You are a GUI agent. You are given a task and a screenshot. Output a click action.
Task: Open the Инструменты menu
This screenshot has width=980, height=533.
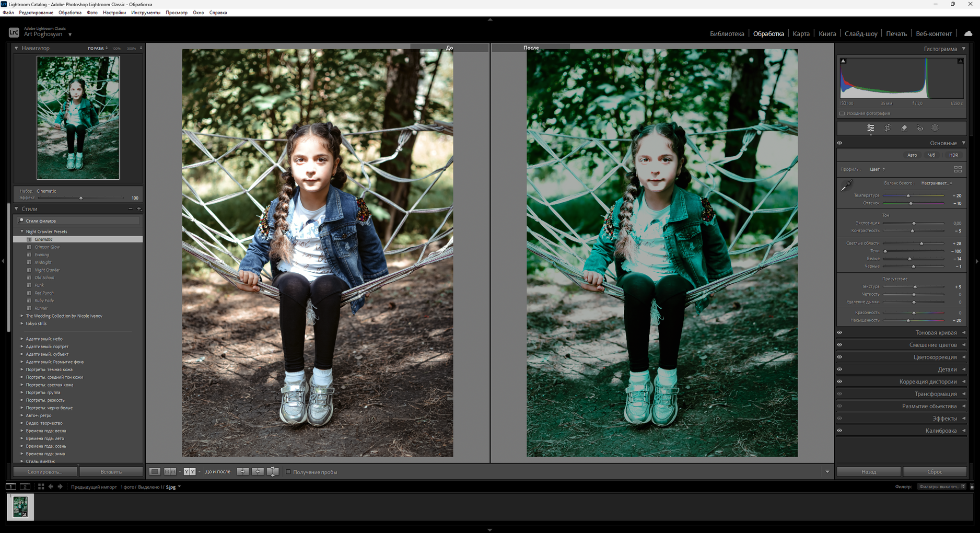point(146,13)
